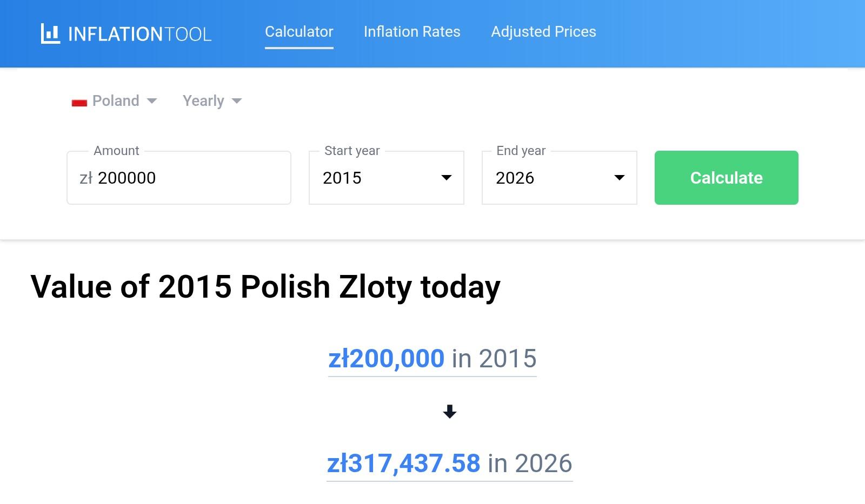
Task: Go to the Adjusted Prices page
Action: [x=543, y=32]
